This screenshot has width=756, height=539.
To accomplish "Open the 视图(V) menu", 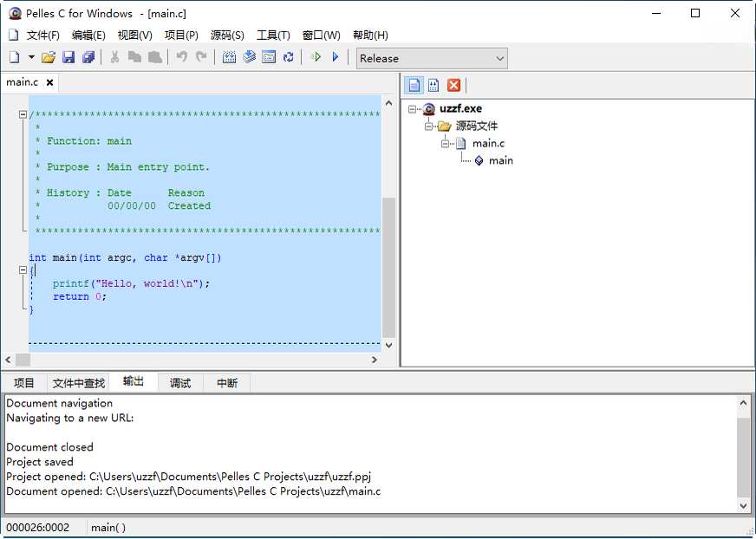I will [x=135, y=36].
